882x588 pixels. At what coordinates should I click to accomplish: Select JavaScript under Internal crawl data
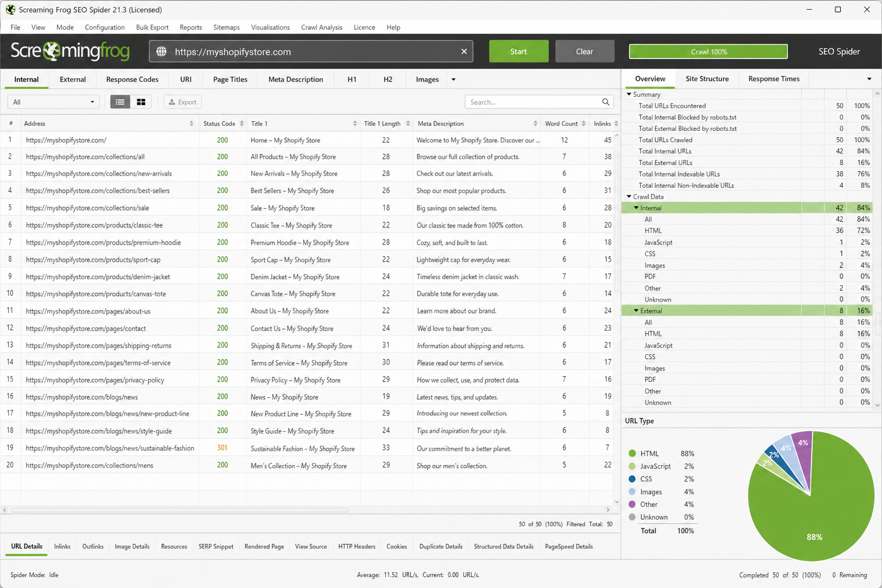pyautogui.click(x=747, y=242)
